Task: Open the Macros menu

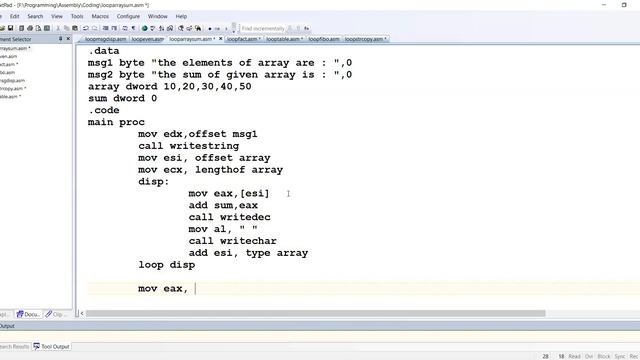Action: coord(100,16)
